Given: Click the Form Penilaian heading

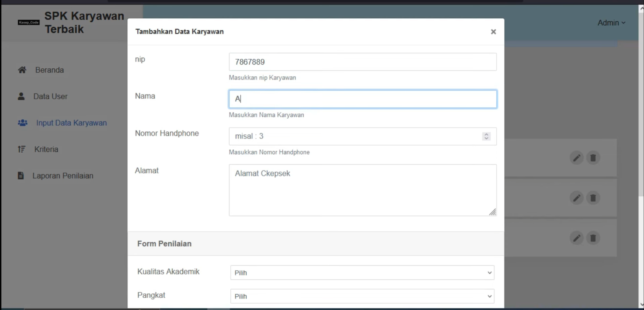Looking at the screenshot, I should [164, 244].
